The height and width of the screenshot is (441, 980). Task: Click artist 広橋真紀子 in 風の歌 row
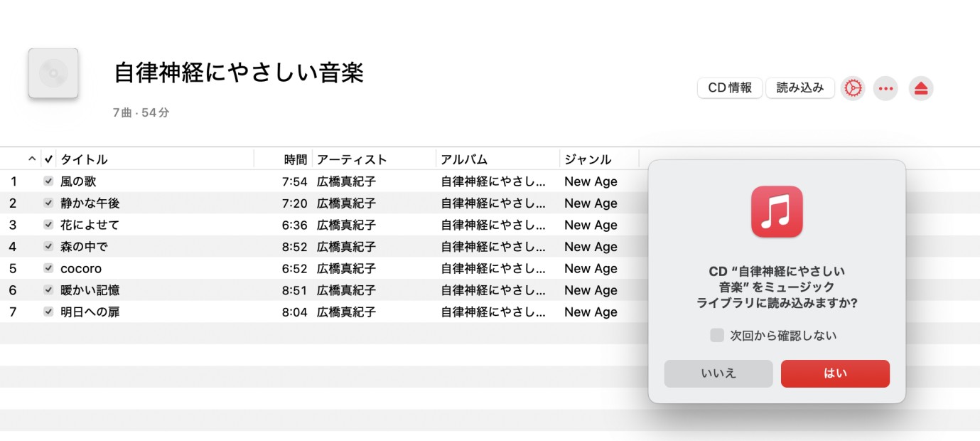[x=346, y=181]
